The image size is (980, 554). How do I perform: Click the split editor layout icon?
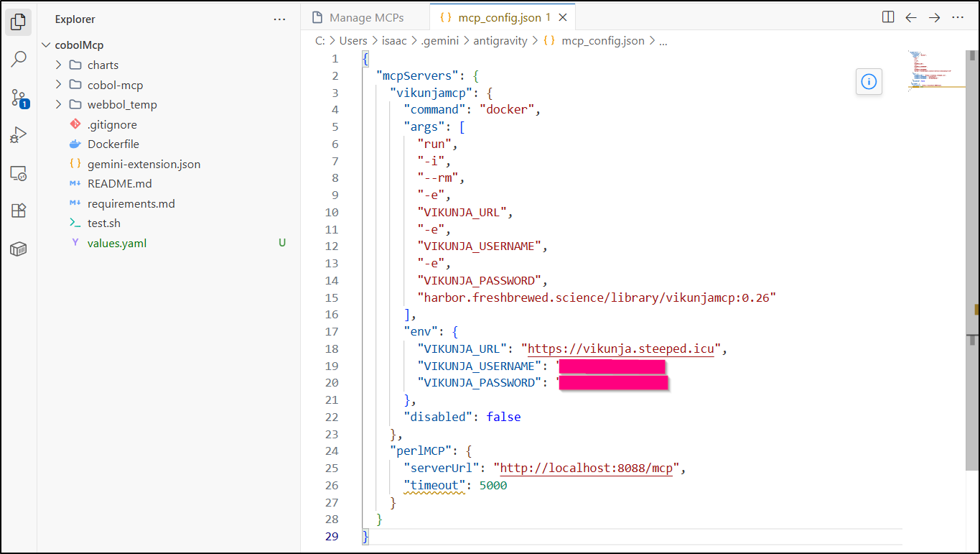[888, 17]
